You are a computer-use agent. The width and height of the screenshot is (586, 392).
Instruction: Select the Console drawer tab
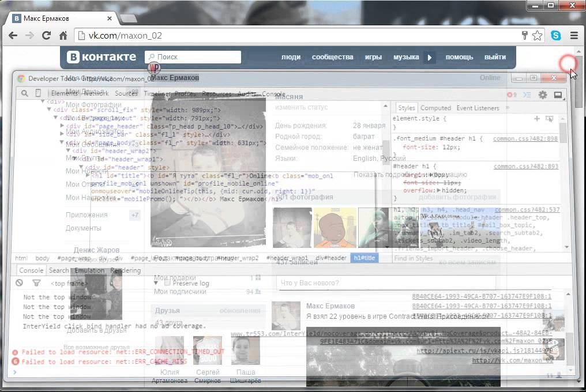(31, 270)
